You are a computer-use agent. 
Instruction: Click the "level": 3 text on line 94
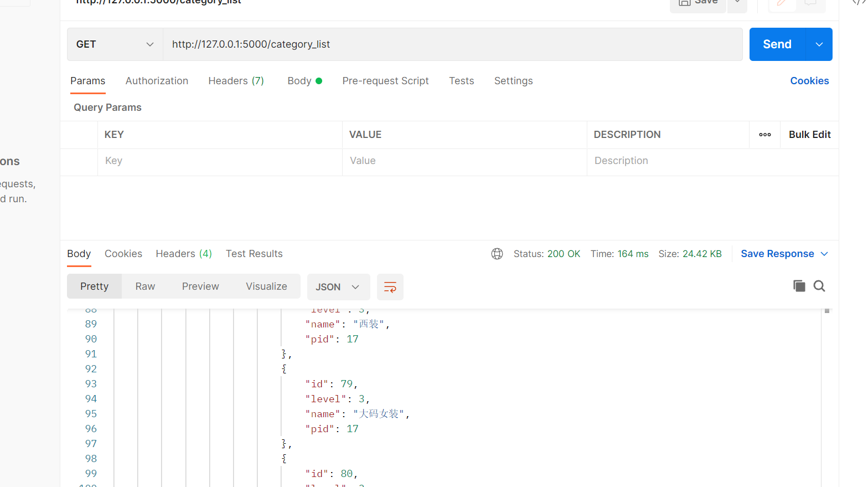pyautogui.click(x=338, y=399)
